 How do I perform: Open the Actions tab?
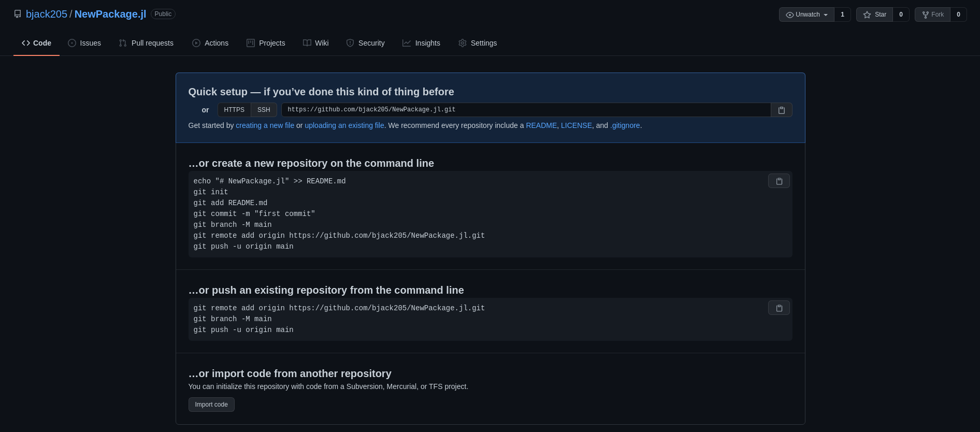210,43
